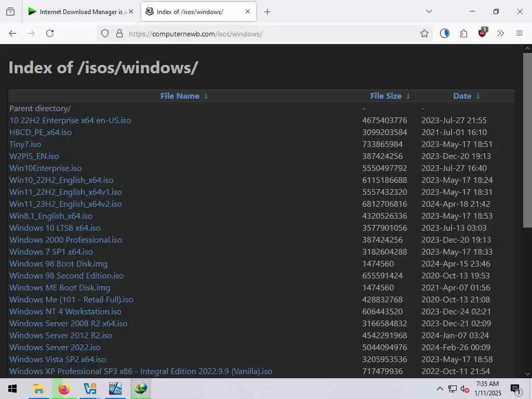This screenshot has height=399, width=532.
Task: Open the tracking protection shield
Action: [105, 33]
